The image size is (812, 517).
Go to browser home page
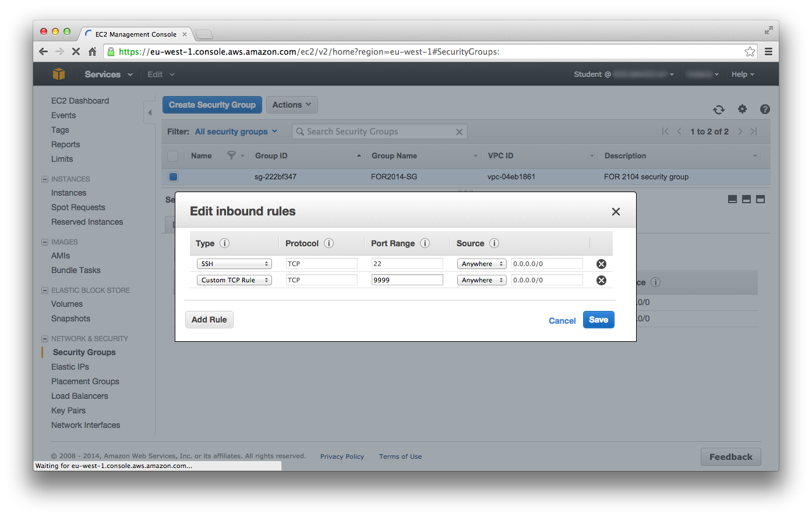(92, 51)
